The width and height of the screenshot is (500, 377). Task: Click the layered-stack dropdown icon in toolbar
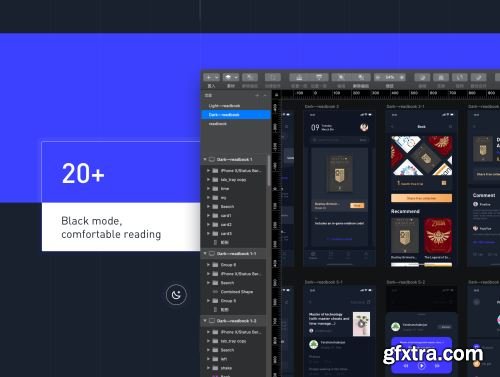pyautogui.click(x=231, y=77)
